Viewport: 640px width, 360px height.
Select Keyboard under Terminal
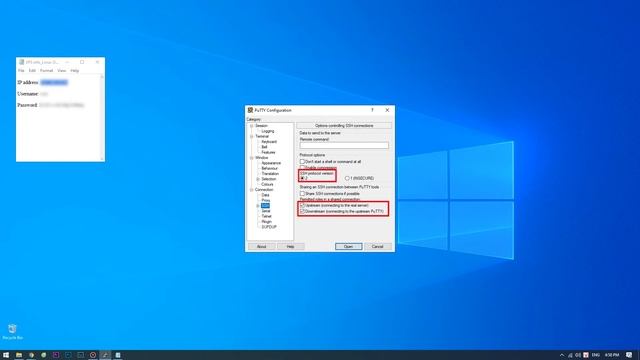(x=269, y=142)
